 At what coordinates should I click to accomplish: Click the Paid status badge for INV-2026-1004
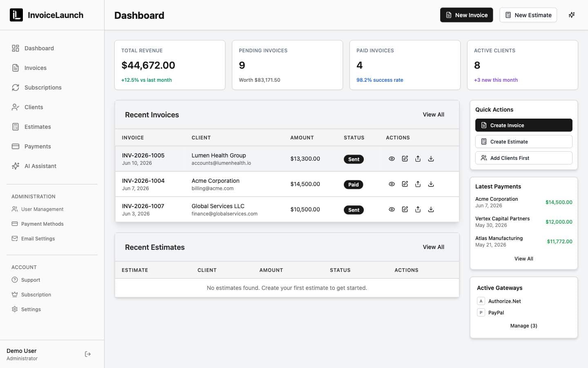point(353,184)
